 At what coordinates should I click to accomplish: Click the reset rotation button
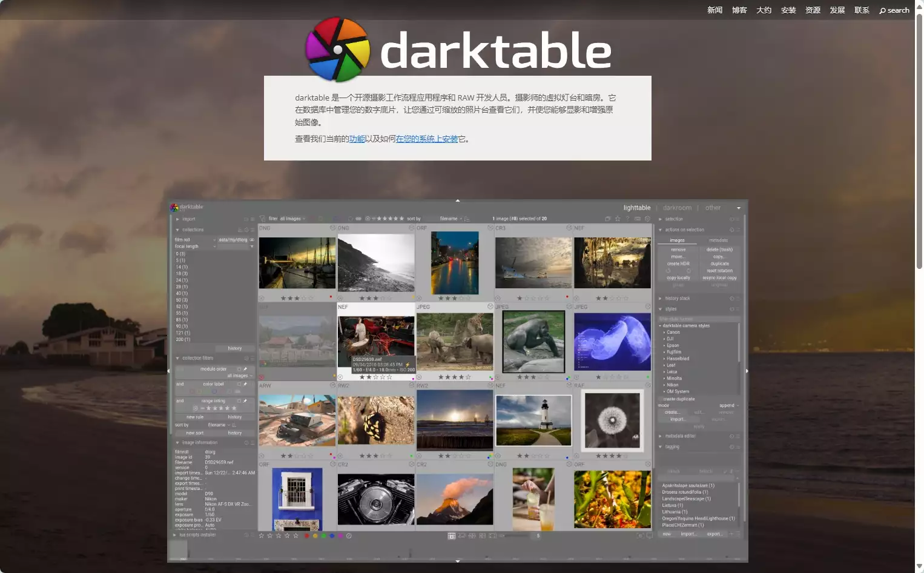point(719,271)
